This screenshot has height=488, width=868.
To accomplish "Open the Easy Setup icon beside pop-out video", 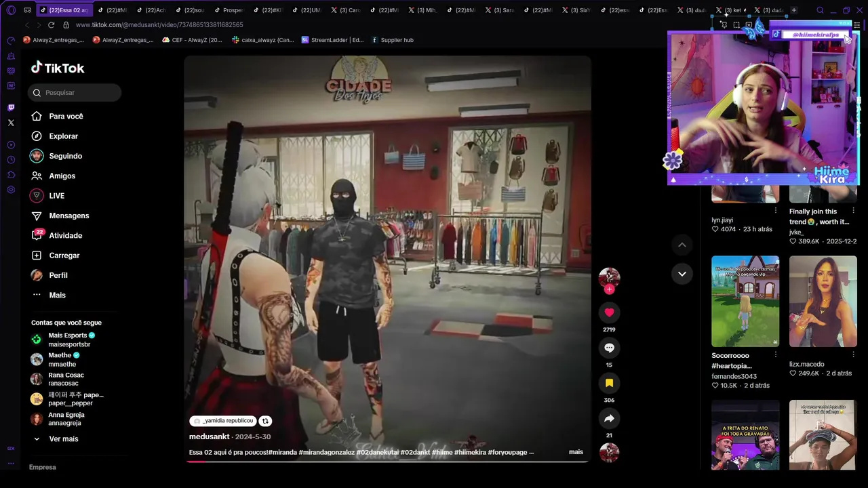I will coord(857,25).
